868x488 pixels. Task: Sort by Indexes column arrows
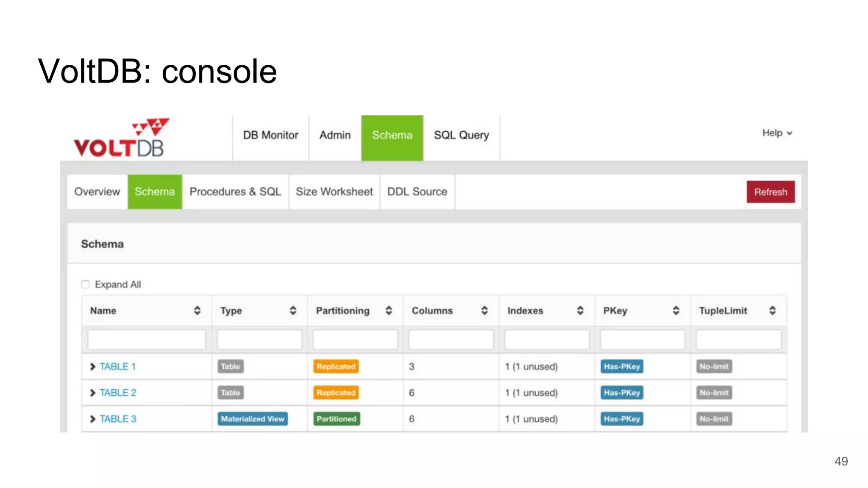[x=580, y=311]
